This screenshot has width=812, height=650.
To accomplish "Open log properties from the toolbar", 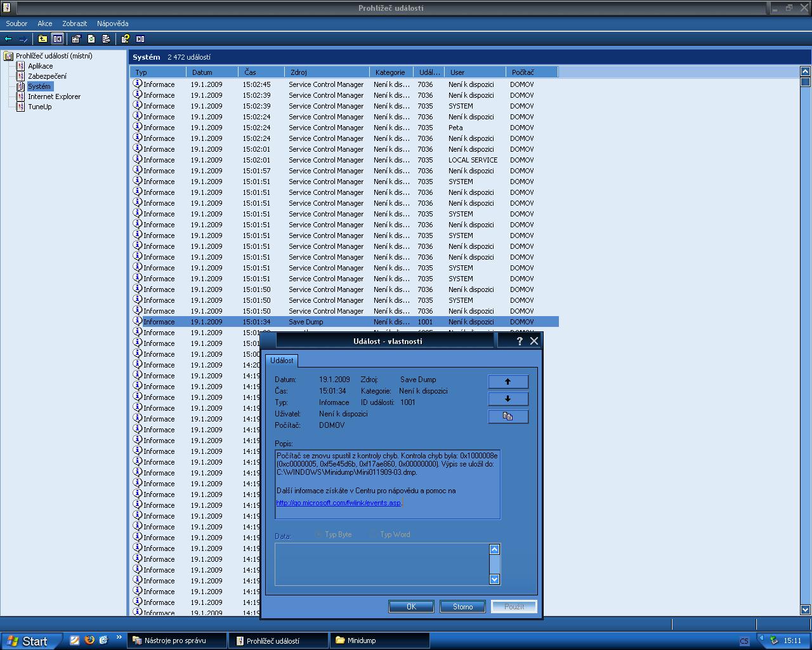I will point(76,39).
